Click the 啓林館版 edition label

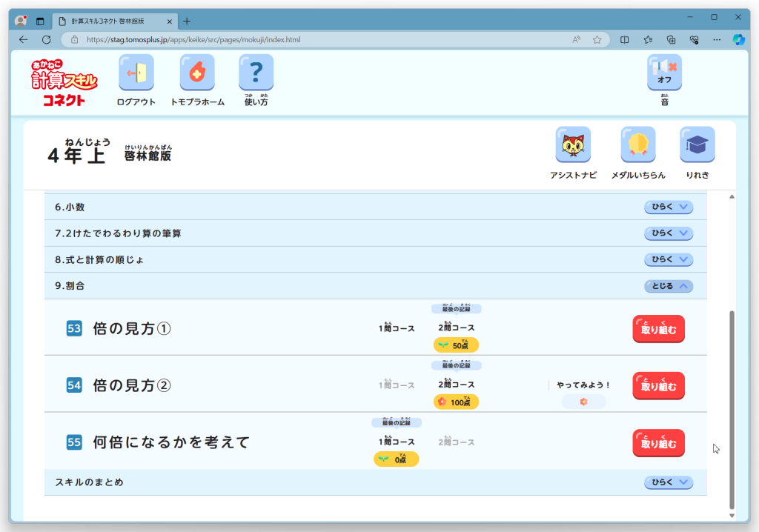pos(148,153)
